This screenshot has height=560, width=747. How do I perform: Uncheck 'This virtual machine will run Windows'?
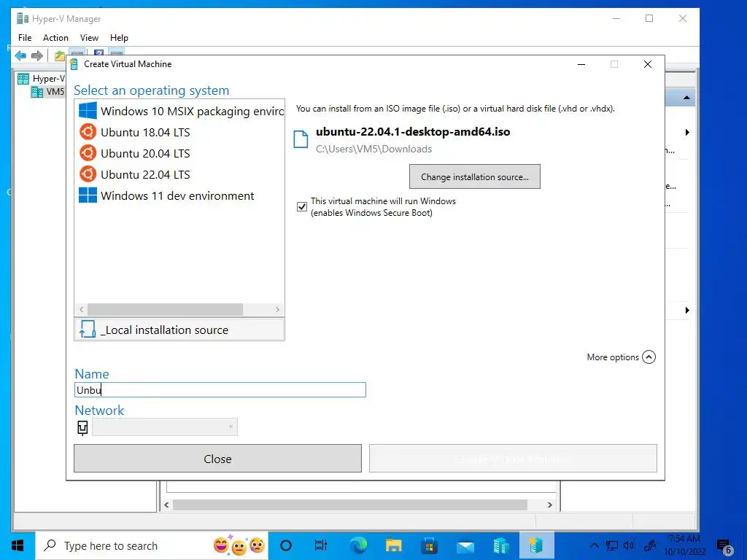coord(301,206)
